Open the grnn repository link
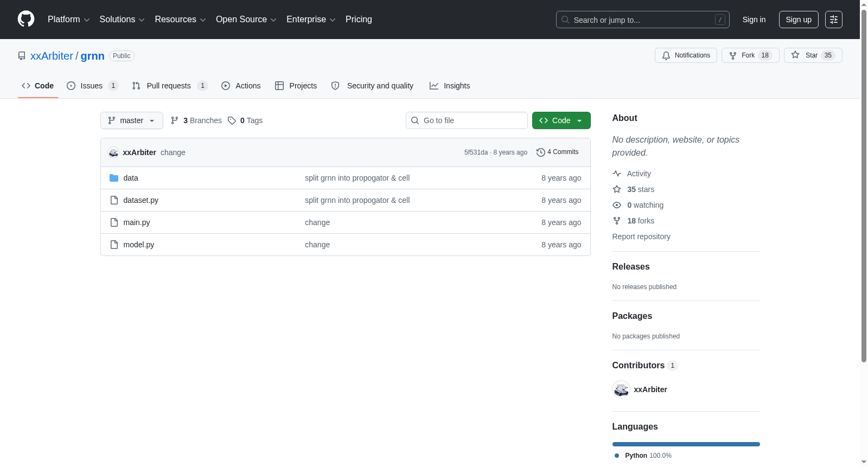Image resolution: width=868 pixels, height=467 pixels. pos(93,56)
